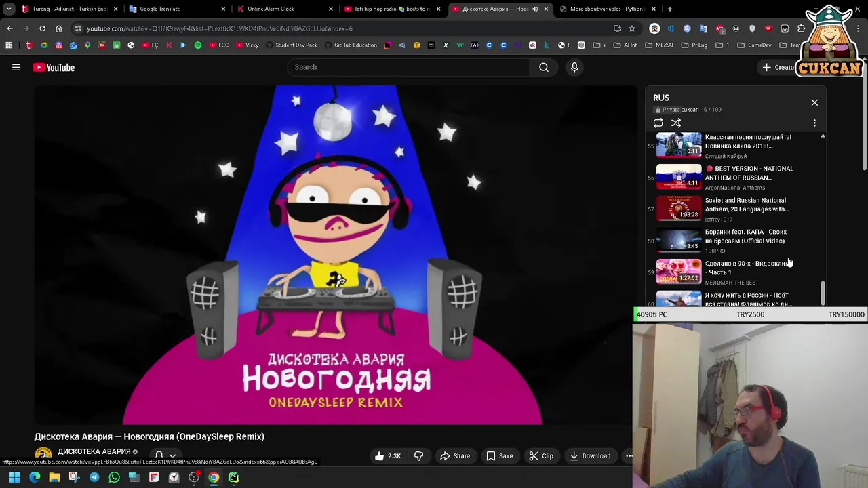868x488 pixels.
Task: Open Chrome from taskbar
Action: click(x=214, y=477)
